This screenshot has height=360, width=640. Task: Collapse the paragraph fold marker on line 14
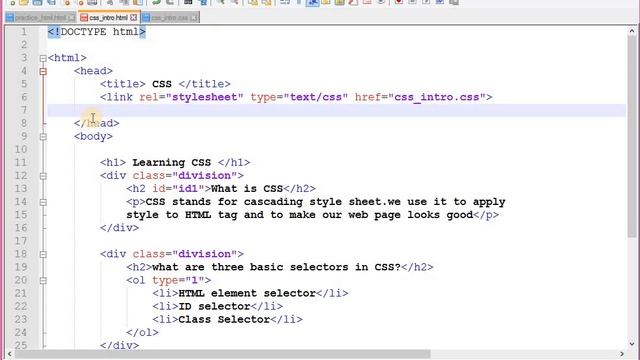pos(43,202)
